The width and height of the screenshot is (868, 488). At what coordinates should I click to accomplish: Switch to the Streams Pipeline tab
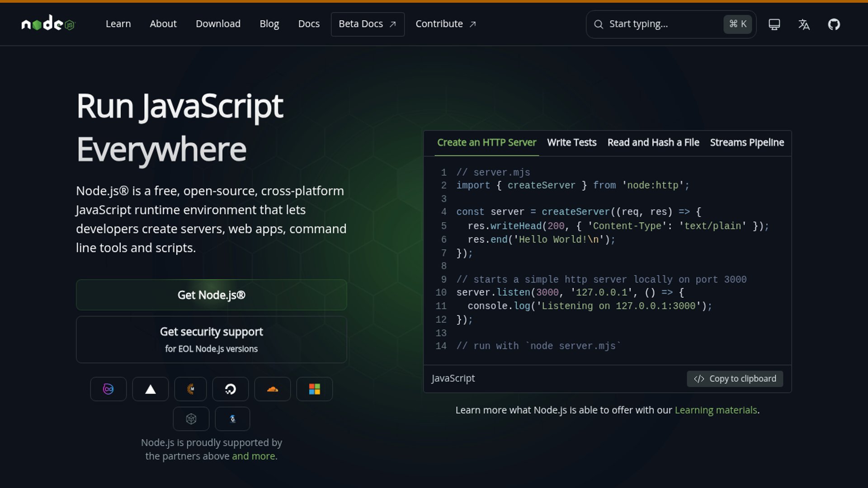coord(747,143)
